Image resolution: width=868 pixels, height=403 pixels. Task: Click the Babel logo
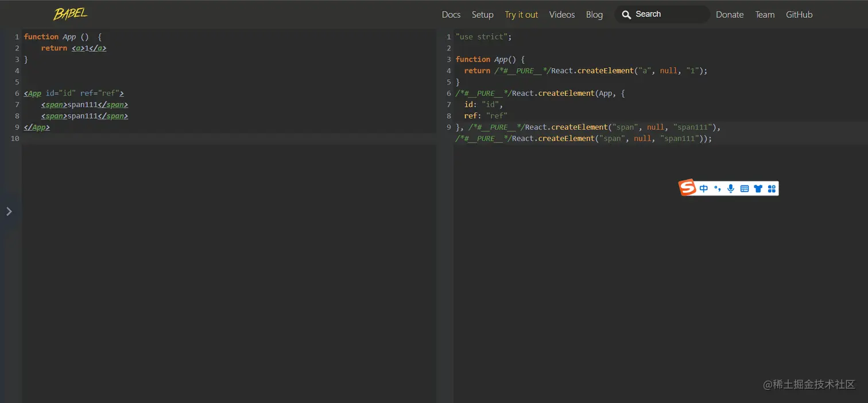point(71,14)
